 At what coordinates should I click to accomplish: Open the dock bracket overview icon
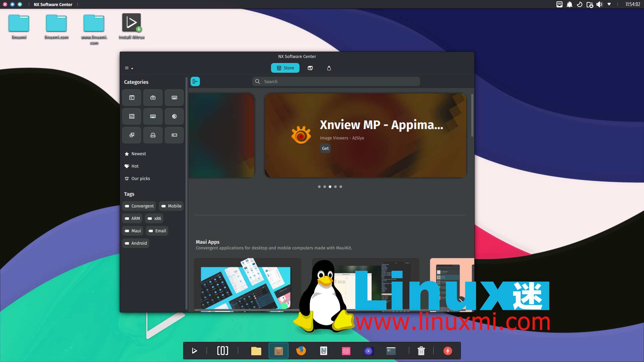(223, 351)
